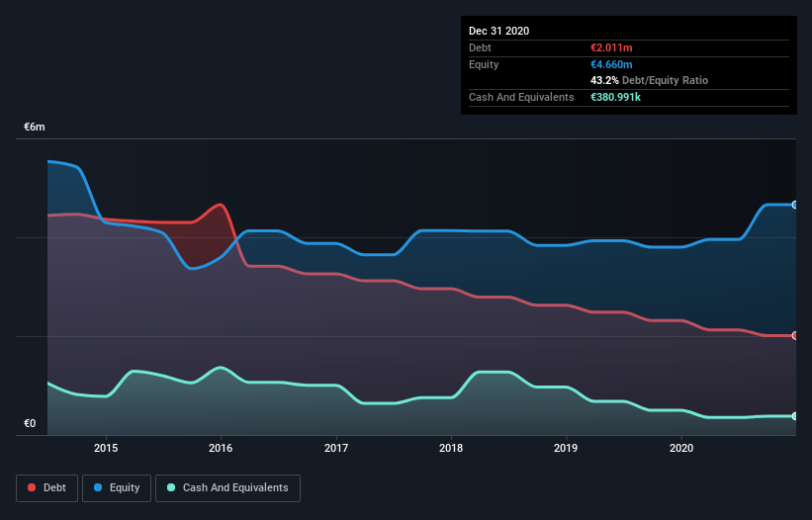Image resolution: width=812 pixels, height=520 pixels.
Task: Click the €4.660m equity value in tooltip
Action: (x=611, y=64)
